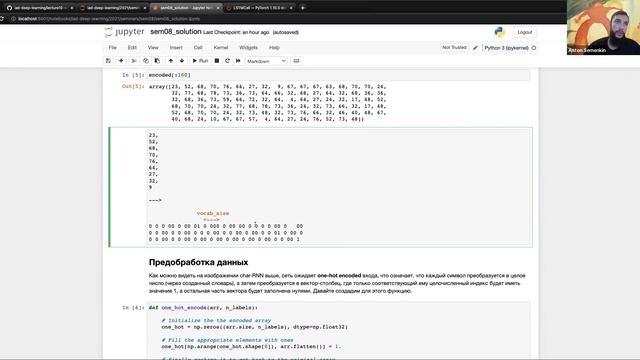Viewport: 640px width, 360px height.
Task: Click the save and checkpoint icon
Action: pyautogui.click(x=108, y=61)
